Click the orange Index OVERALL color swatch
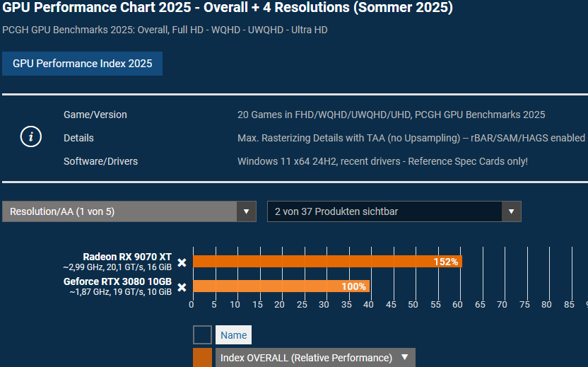Screen dimensions: 588x367 pos(203,358)
